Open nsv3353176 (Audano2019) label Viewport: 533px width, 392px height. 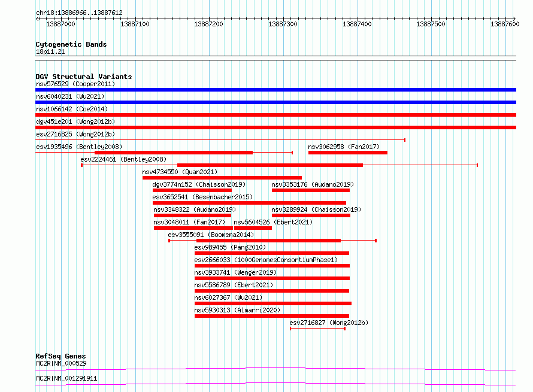pos(313,184)
